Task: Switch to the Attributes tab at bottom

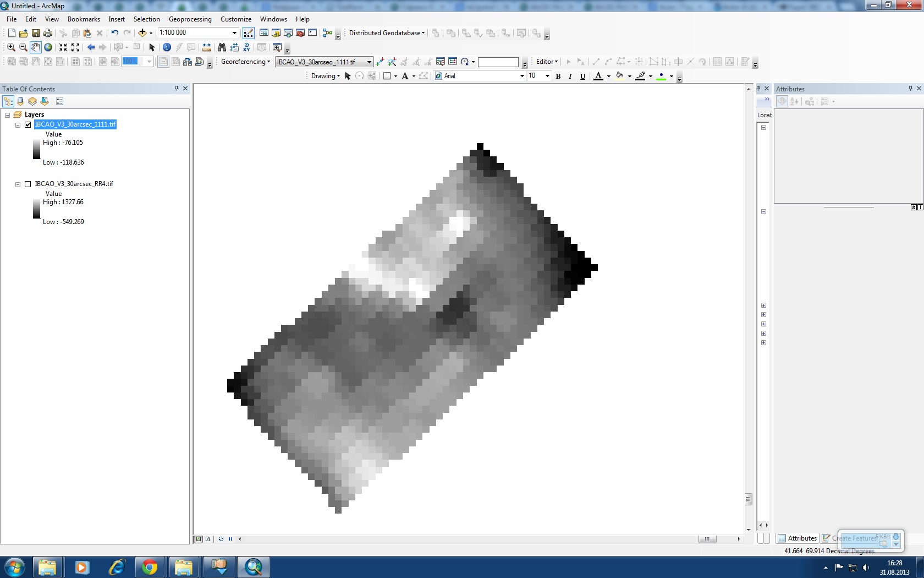Action: click(798, 538)
